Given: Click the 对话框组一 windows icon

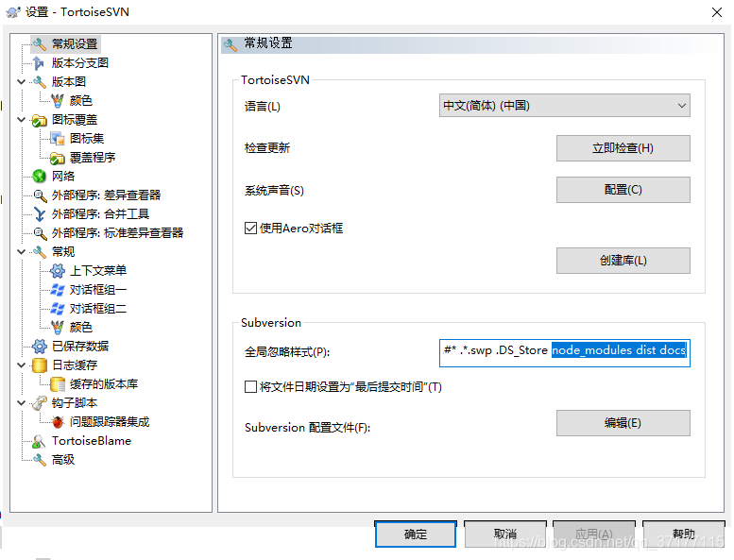Looking at the screenshot, I should (58, 290).
